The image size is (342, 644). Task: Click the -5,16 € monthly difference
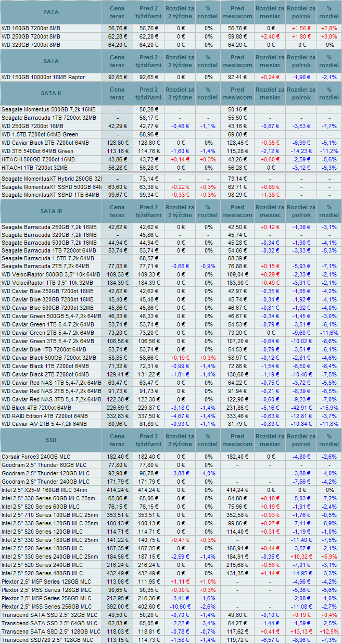(x=270, y=407)
